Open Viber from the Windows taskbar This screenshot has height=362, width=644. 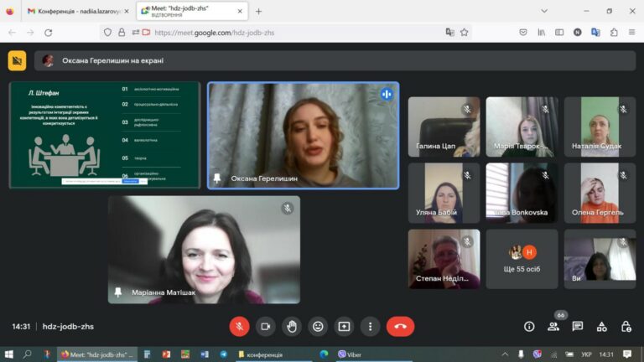[x=350, y=354]
